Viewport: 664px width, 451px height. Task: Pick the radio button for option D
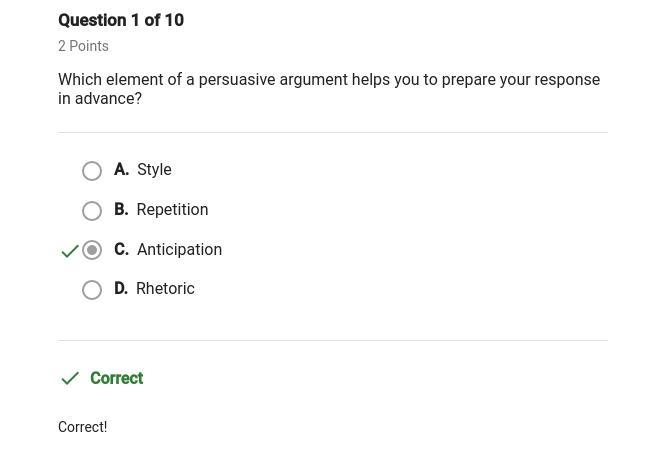tap(92, 290)
